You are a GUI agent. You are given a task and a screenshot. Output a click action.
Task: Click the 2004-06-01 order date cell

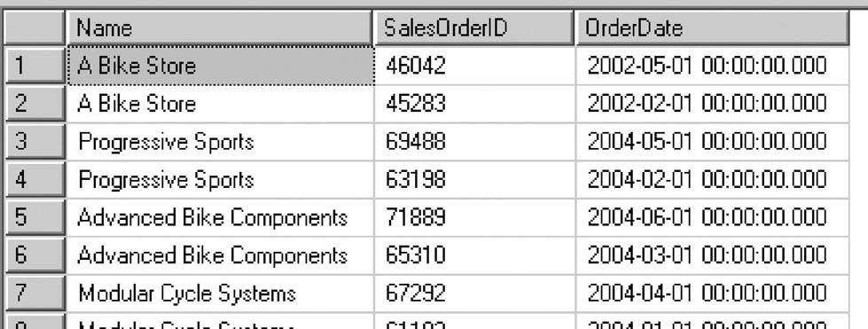pos(712,217)
